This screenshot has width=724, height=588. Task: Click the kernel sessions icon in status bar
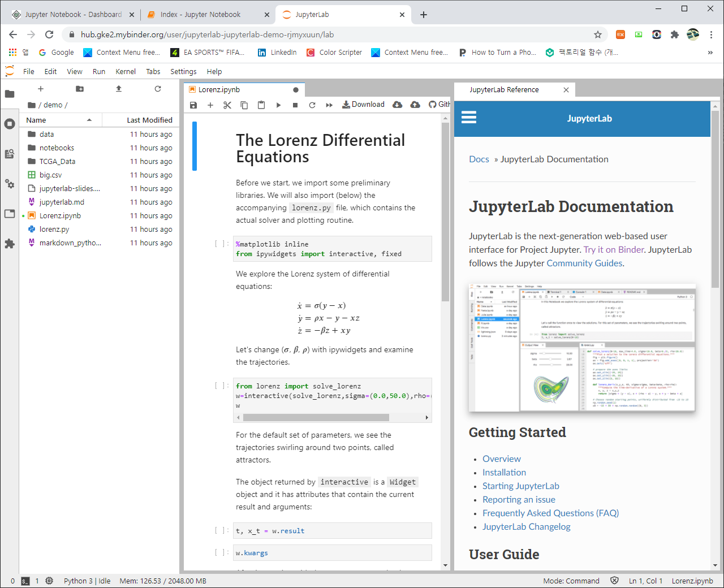click(x=49, y=581)
